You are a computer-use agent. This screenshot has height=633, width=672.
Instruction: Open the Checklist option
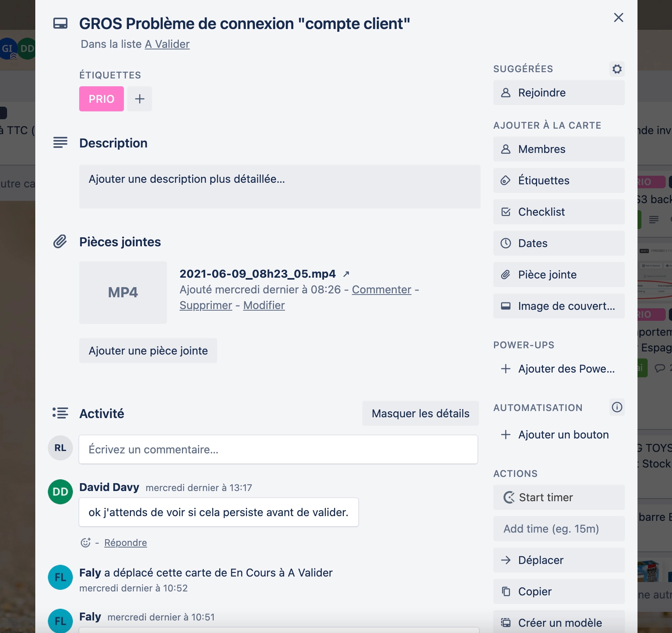[x=559, y=212]
